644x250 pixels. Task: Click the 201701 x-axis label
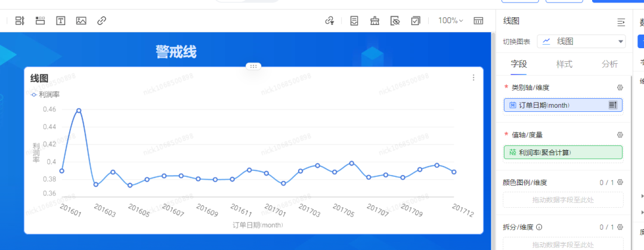(275, 210)
